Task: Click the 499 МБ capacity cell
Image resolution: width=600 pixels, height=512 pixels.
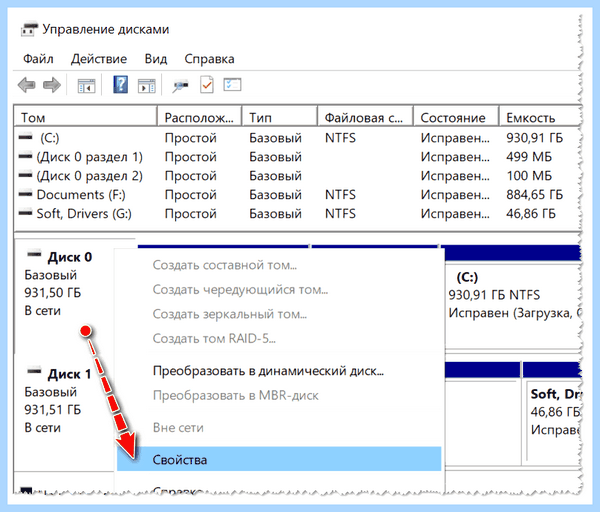Action: 529,157
